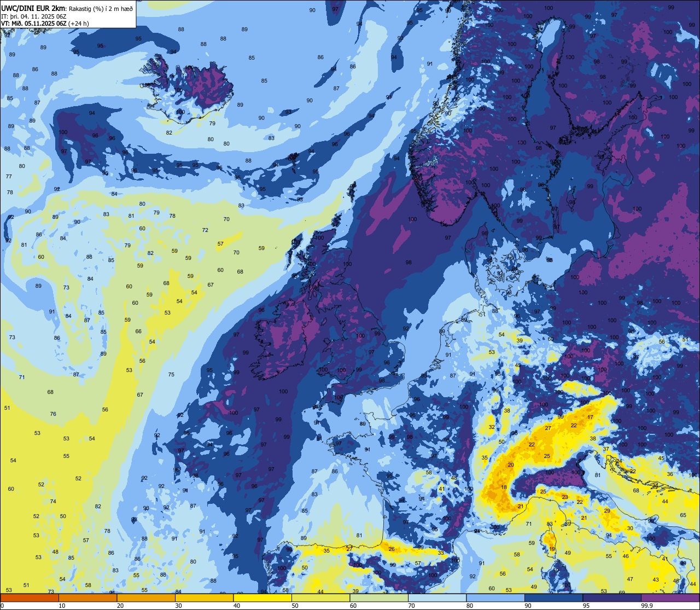Click the humidity value "19" on the map
Image resolution: width=700 pixels, height=610 pixels.
pos(552,549)
